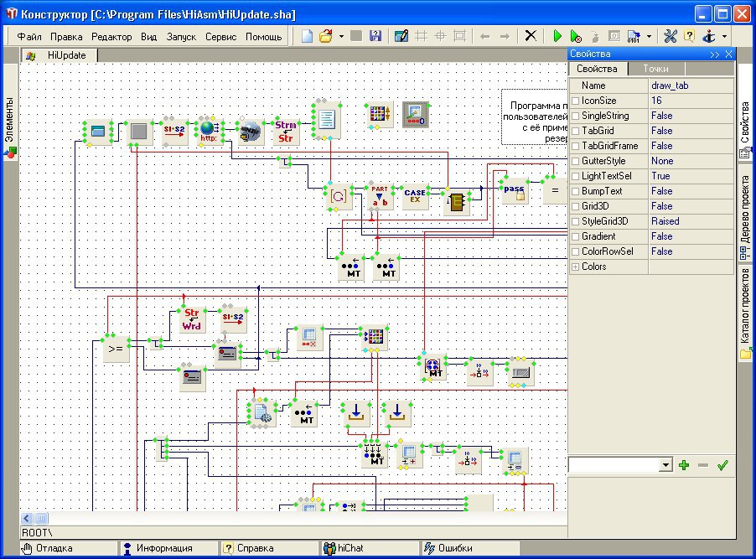Viewport: 756px width, 559px height.
Task: Open the Вид menu
Action: click(x=148, y=37)
